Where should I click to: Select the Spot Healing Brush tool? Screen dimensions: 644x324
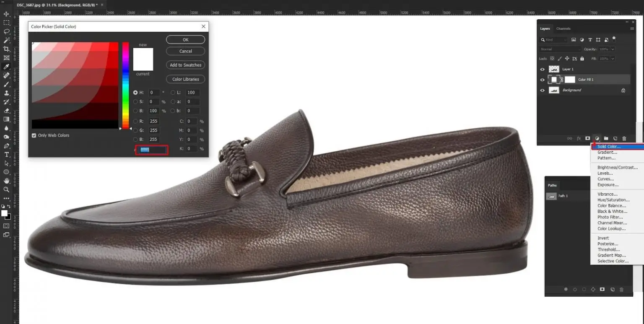6,75
